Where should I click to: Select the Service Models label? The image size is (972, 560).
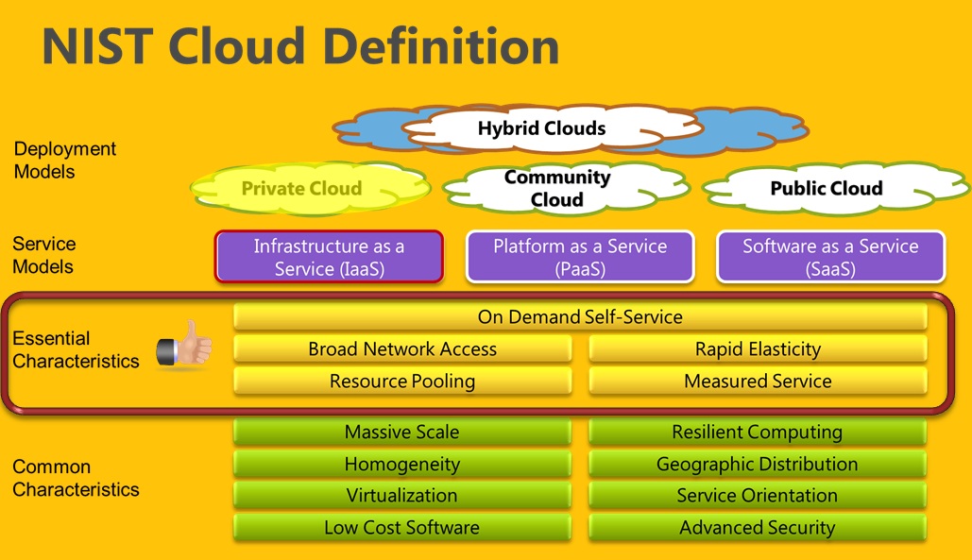[43, 255]
